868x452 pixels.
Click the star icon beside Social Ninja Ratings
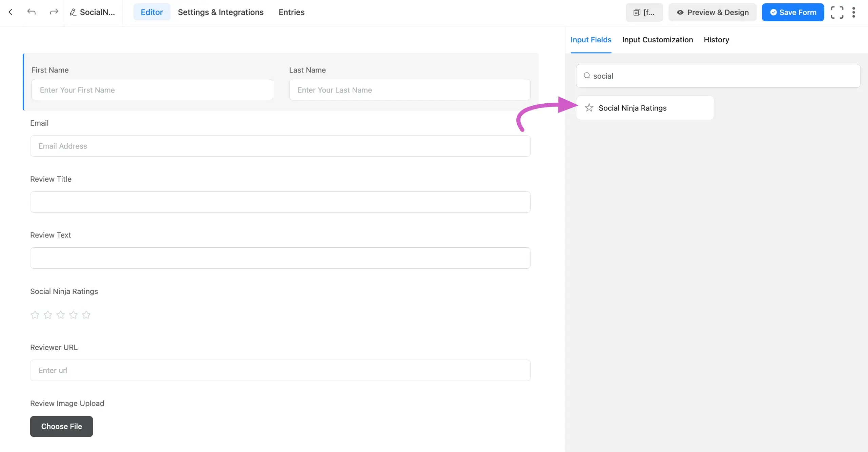click(x=589, y=108)
